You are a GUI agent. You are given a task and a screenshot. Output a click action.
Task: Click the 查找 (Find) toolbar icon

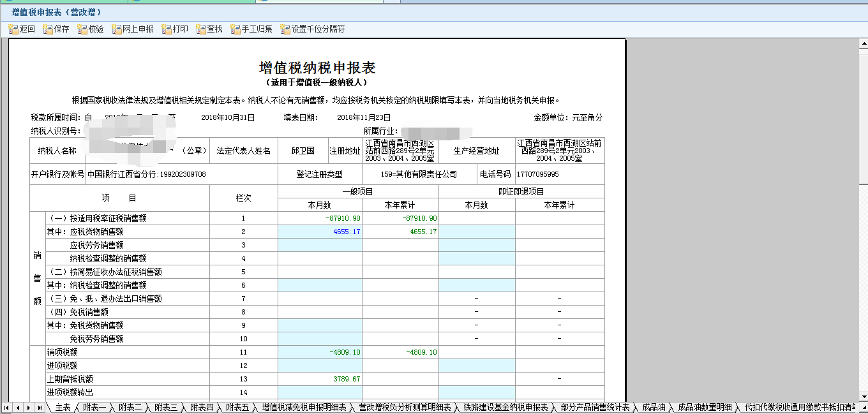(x=209, y=28)
